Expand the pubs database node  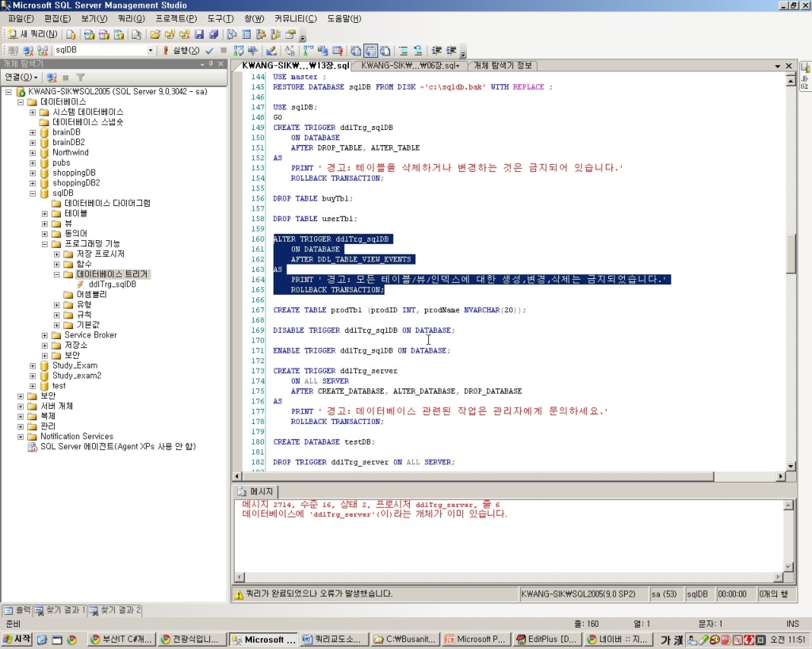click(x=33, y=163)
